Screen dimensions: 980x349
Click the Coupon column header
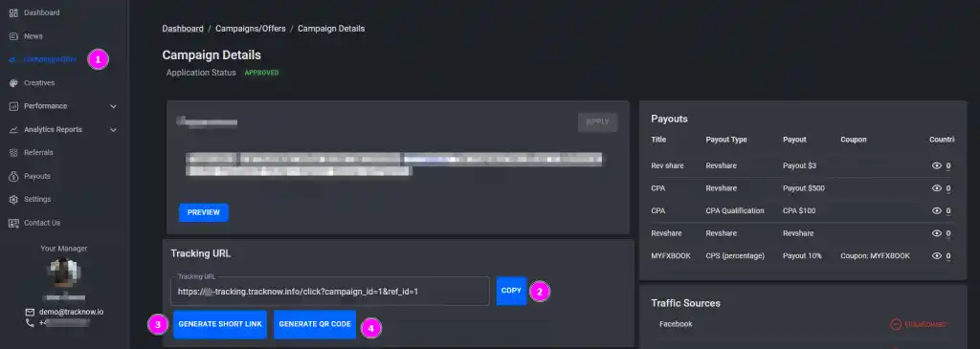[x=853, y=140]
